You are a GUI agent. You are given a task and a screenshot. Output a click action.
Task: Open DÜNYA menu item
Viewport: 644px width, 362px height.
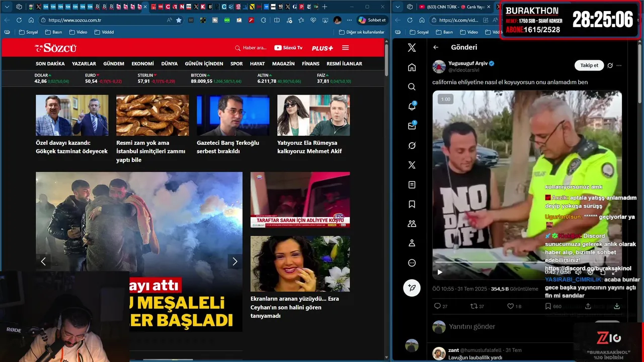[x=170, y=64]
